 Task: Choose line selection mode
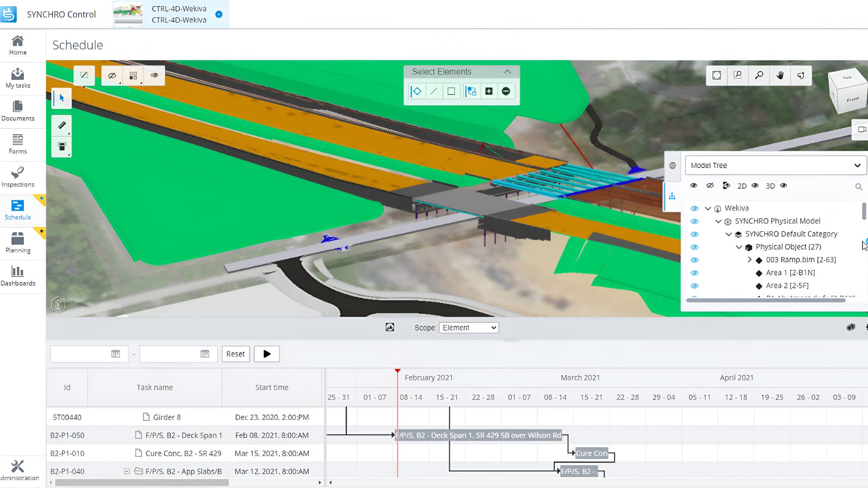434,91
